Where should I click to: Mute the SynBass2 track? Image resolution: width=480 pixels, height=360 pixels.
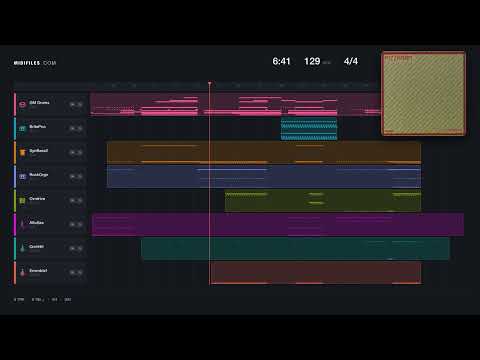coord(72,152)
